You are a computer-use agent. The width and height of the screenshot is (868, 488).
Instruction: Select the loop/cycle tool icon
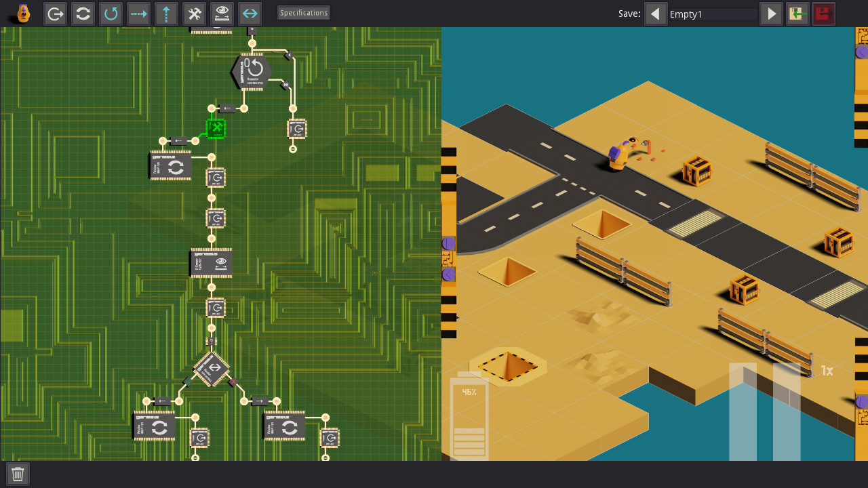coord(83,13)
